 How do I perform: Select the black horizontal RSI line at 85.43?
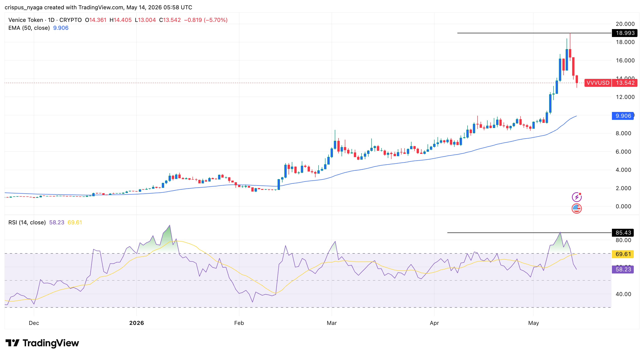529,233
